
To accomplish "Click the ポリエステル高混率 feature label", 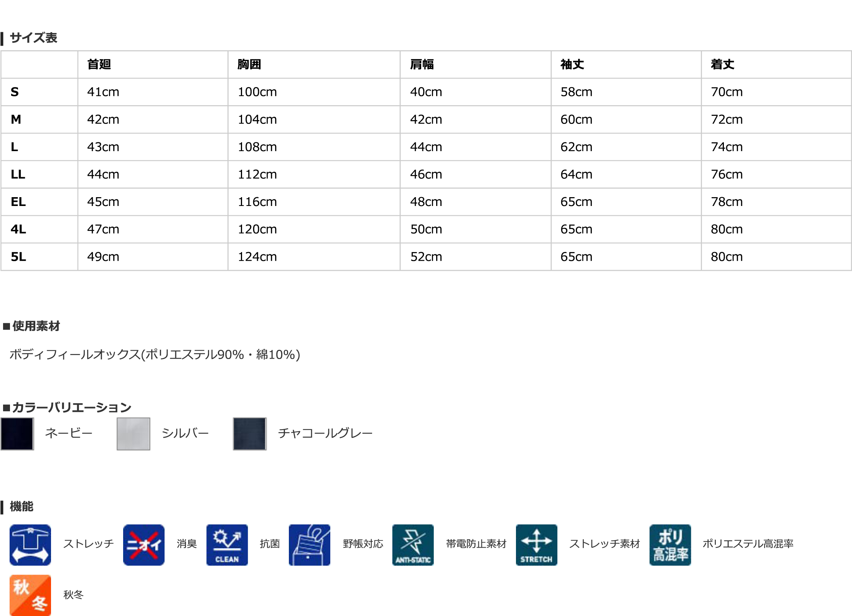I will click(x=748, y=544).
